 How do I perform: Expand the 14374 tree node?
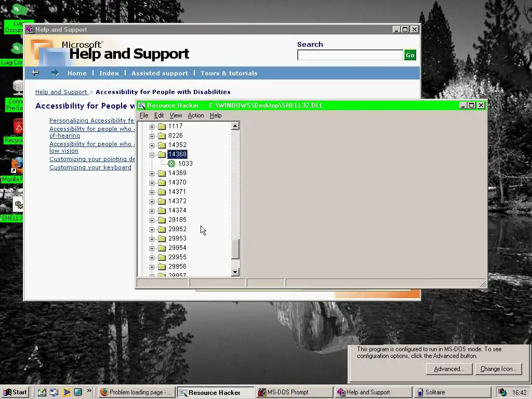tap(152, 211)
